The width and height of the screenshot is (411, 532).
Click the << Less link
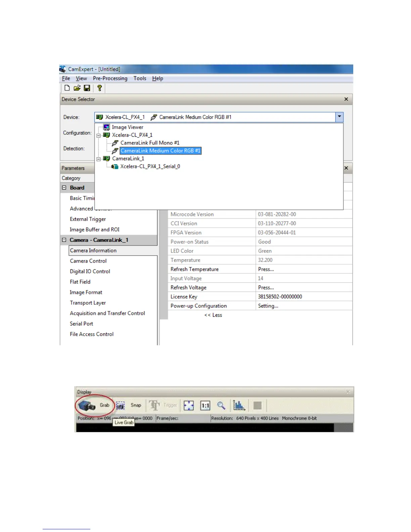tap(213, 315)
